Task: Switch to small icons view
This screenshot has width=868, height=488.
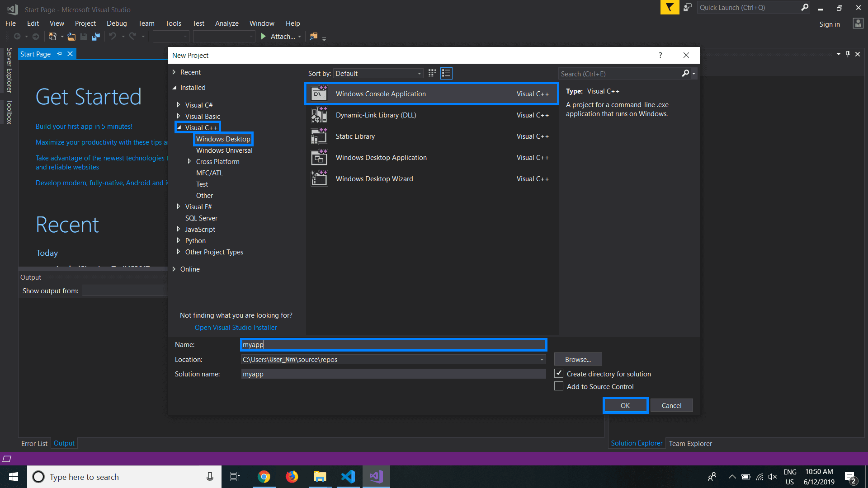Action: coord(432,73)
